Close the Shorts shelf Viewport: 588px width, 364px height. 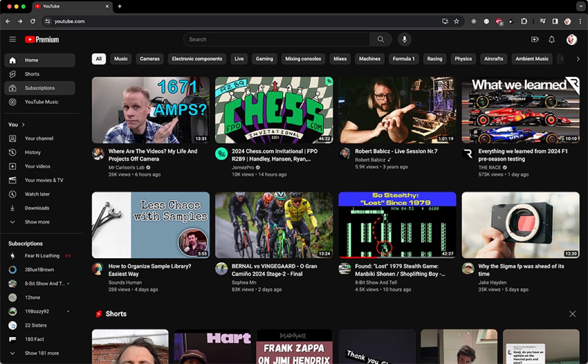(x=572, y=314)
